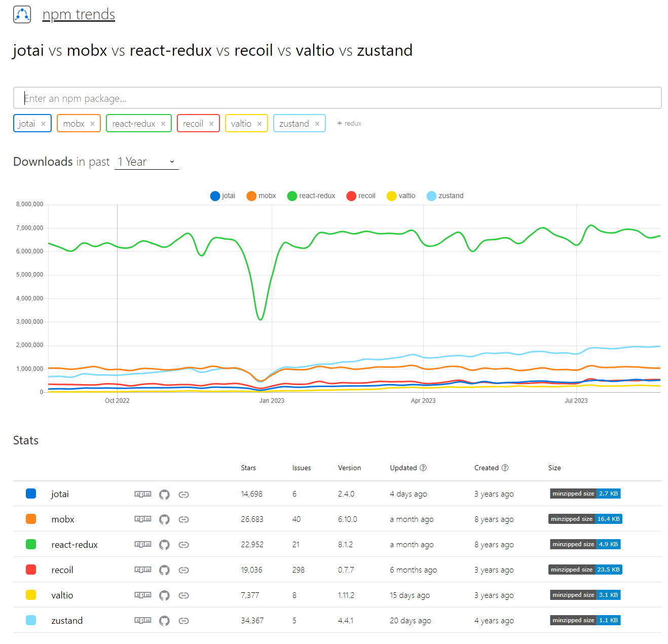Toggle jotai series in chart legend

click(x=222, y=196)
